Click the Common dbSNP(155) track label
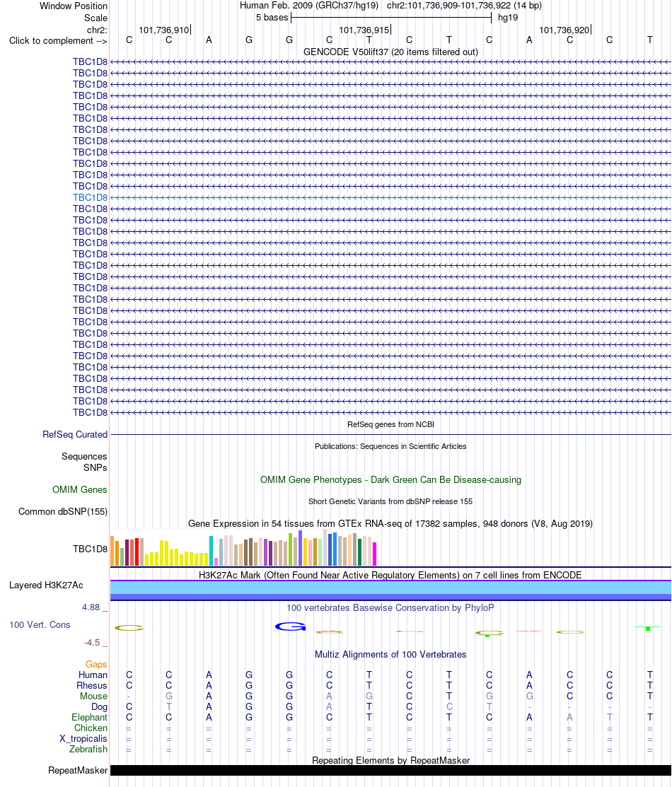The width and height of the screenshot is (672, 787). point(63,511)
